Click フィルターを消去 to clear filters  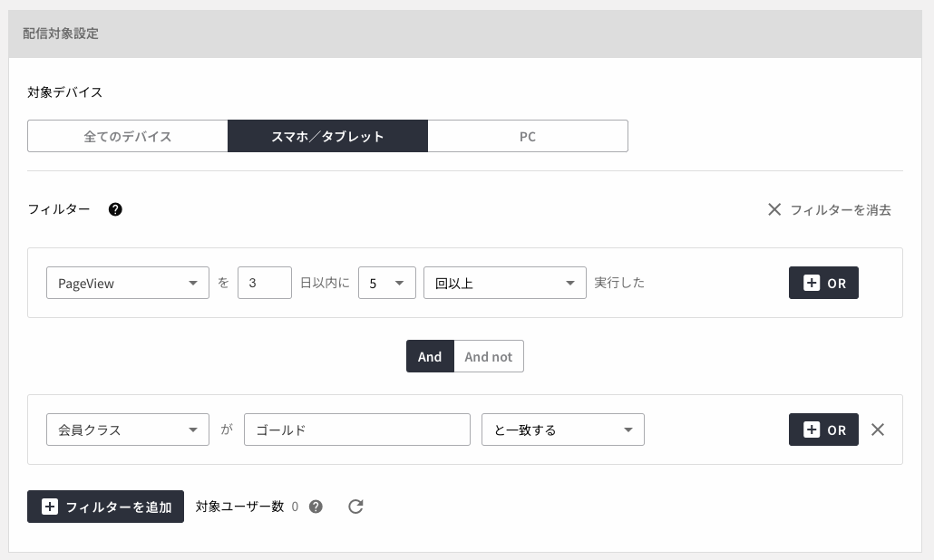click(x=829, y=209)
